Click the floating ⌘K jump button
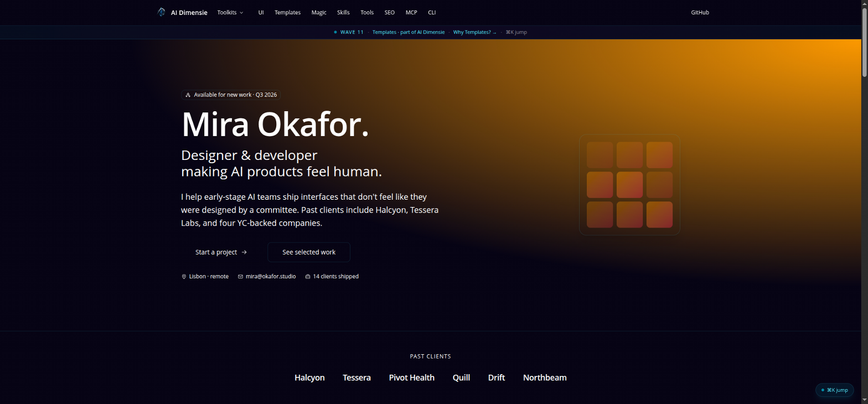The image size is (868, 404). pyautogui.click(x=835, y=390)
